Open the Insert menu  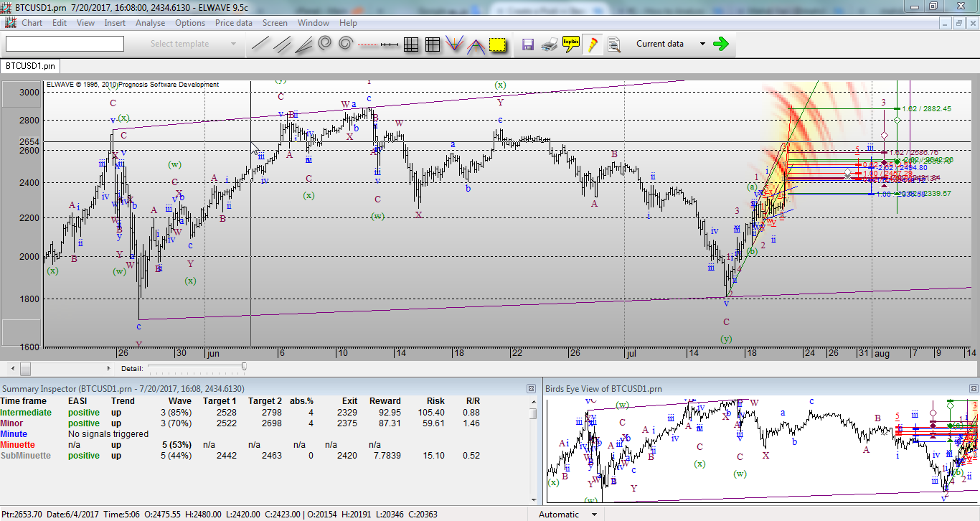coord(115,22)
